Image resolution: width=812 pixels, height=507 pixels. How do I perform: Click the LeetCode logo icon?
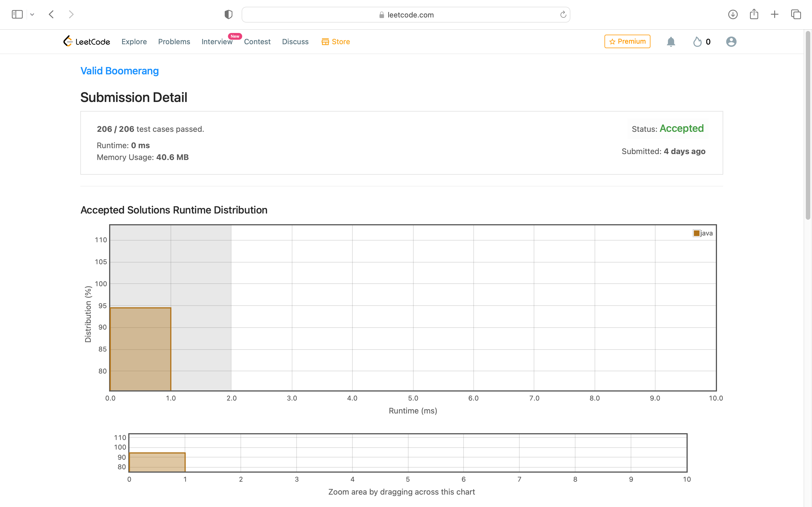click(x=68, y=41)
